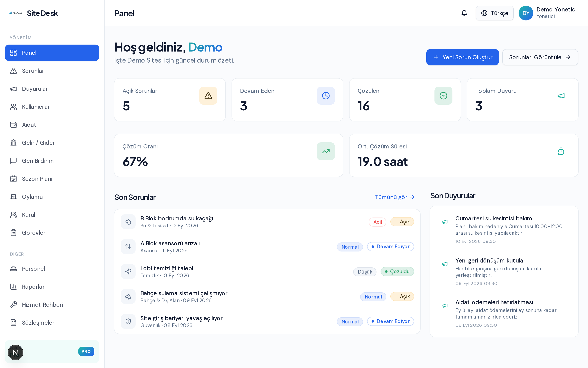The width and height of the screenshot is (588, 368).
Task: Click the Çözüm Oranı trend icon
Action: coord(326,151)
